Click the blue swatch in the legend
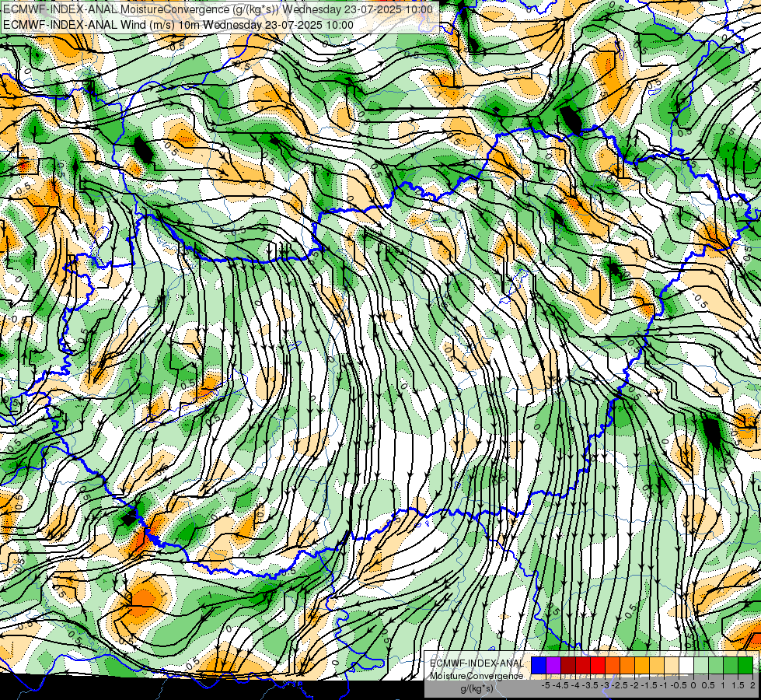This screenshot has width=761, height=700. 539,666
